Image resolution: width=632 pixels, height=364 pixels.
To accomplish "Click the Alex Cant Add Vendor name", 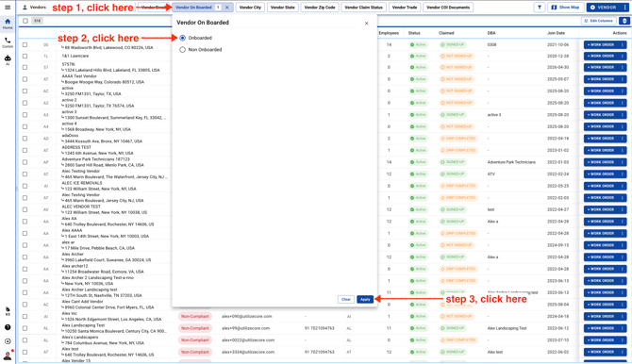I will coord(82,302).
